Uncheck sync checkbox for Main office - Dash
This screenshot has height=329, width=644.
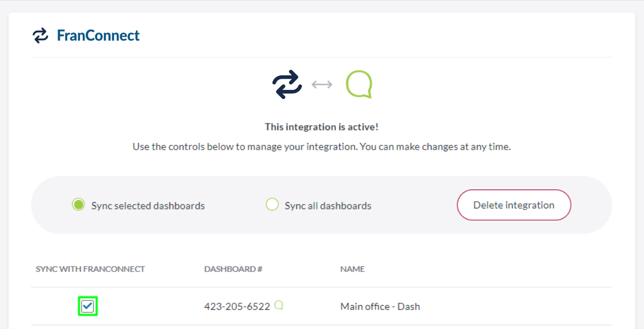(x=88, y=306)
